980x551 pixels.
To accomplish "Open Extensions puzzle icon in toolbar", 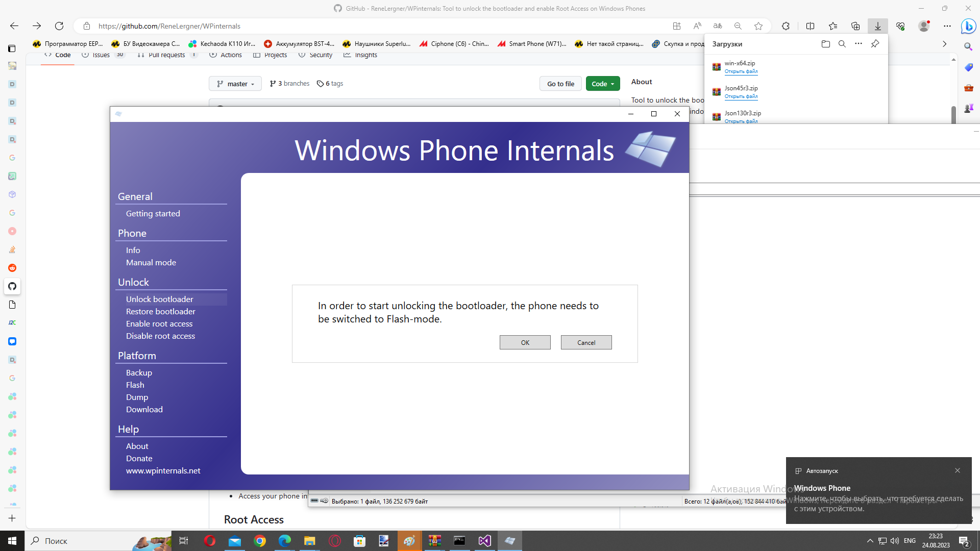I will pos(786,26).
